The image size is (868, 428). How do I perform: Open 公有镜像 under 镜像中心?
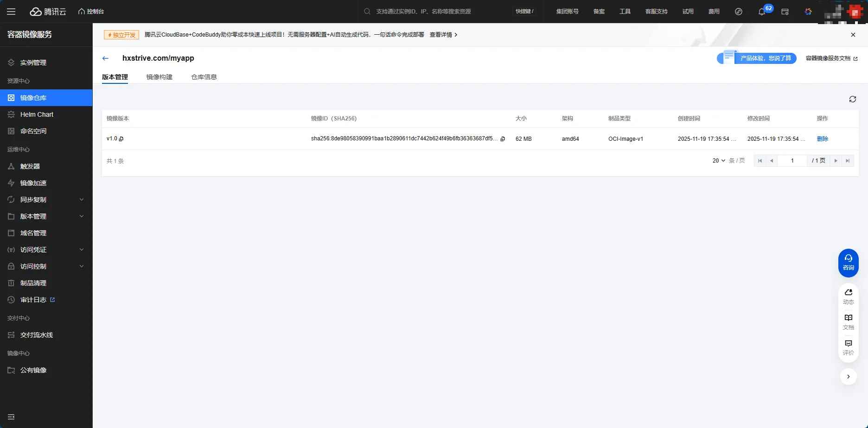pyautogui.click(x=33, y=370)
